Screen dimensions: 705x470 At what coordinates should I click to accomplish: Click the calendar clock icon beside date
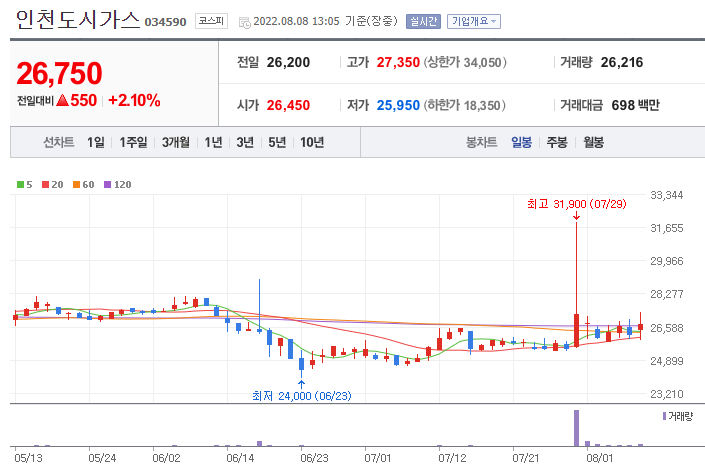click(x=244, y=22)
